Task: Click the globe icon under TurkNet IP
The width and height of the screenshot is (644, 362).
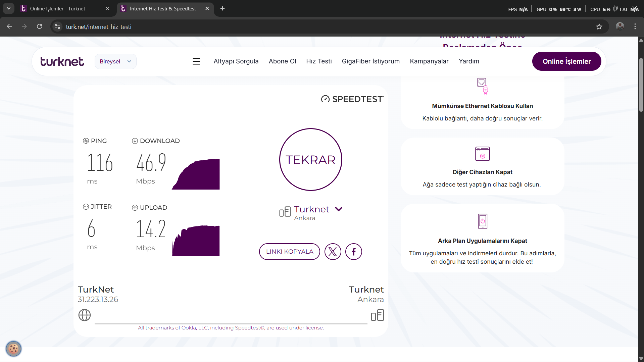Action: pyautogui.click(x=85, y=315)
